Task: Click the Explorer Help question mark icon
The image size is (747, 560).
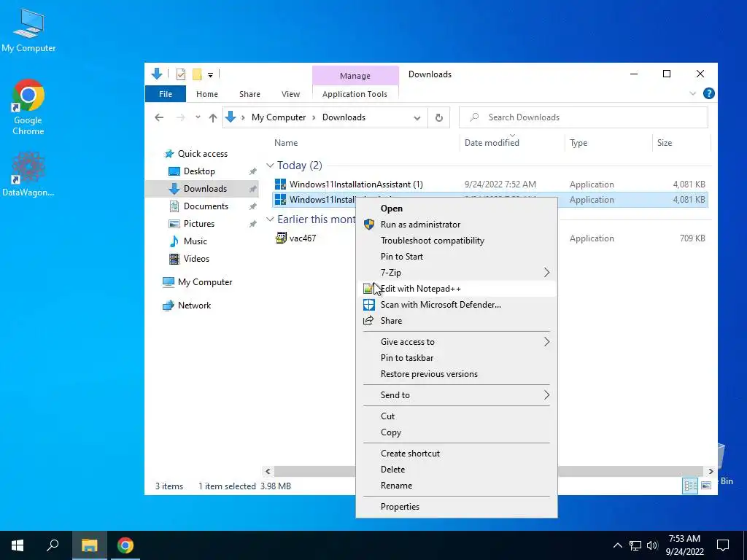Action: [708, 94]
